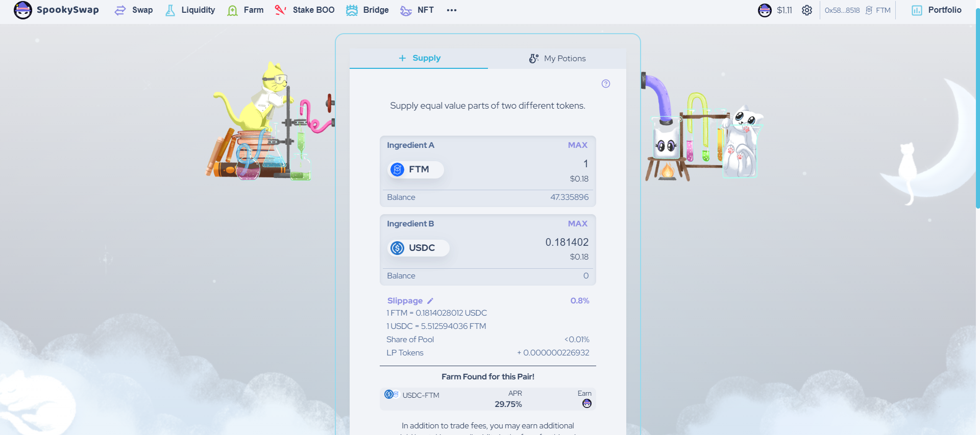Click the Liquidity flask icon
This screenshot has height=435, width=980.
(170, 10)
